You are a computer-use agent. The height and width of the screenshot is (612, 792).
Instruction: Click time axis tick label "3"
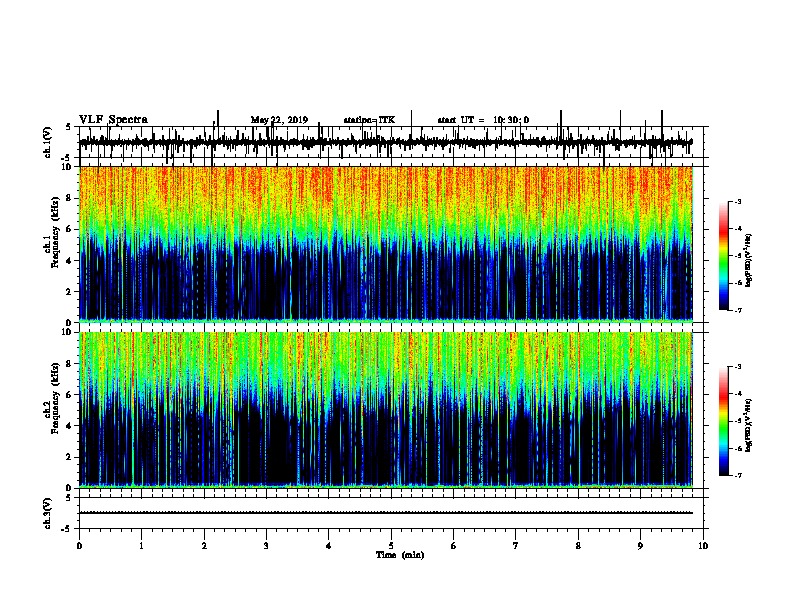pyautogui.click(x=266, y=546)
